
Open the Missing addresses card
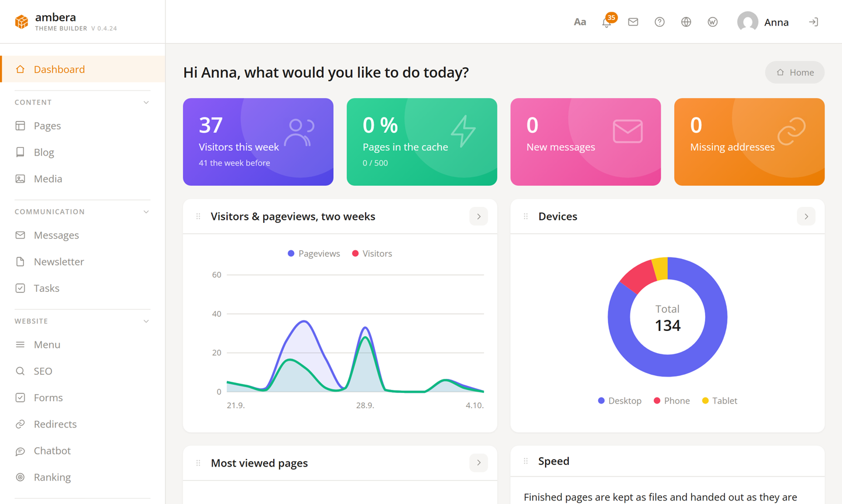tap(749, 142)
